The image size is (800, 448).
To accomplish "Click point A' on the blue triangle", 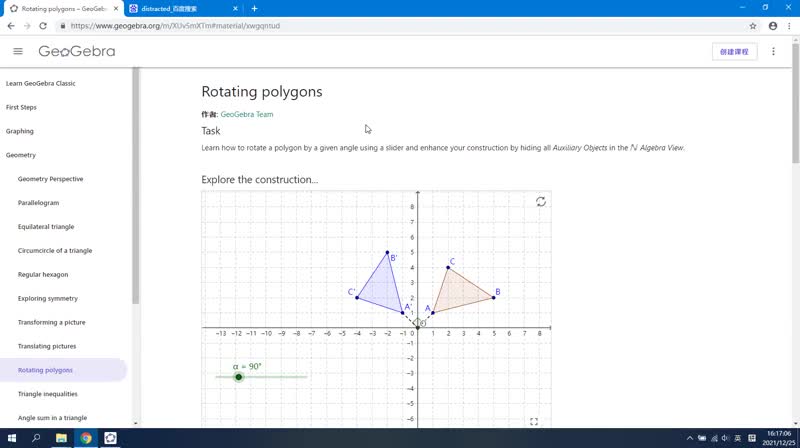I will (x=403, y=313).
